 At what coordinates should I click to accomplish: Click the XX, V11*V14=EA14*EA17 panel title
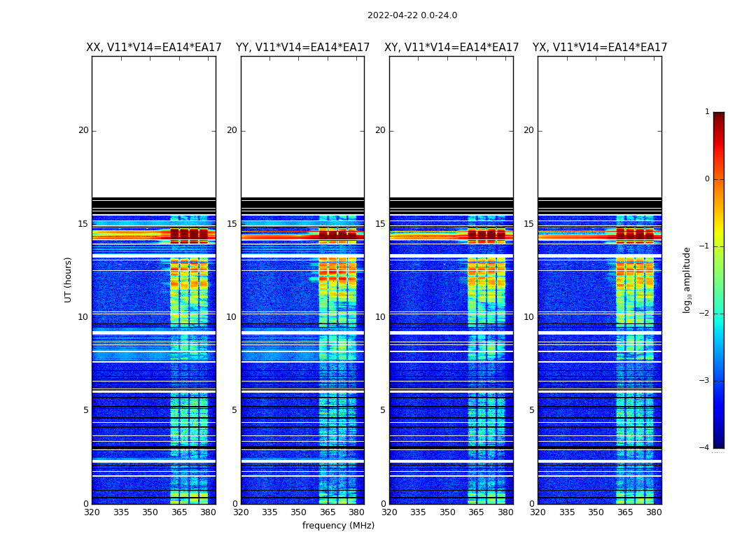point(154,48)
